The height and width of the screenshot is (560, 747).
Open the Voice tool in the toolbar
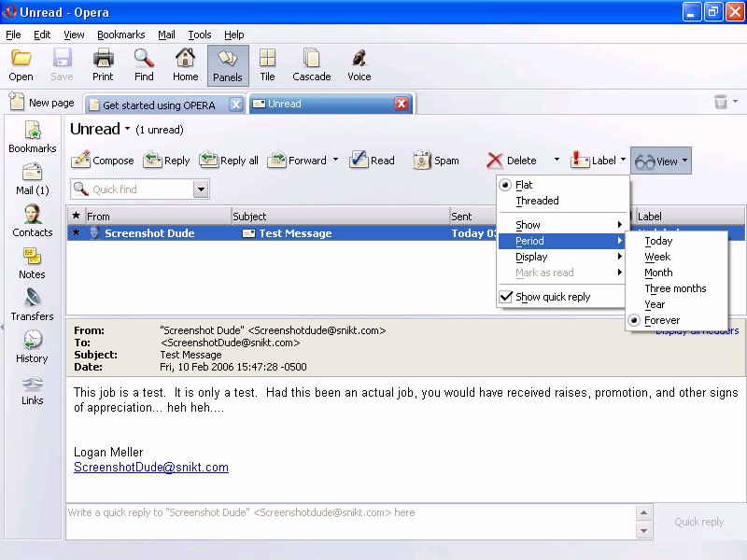pos(359,65)
